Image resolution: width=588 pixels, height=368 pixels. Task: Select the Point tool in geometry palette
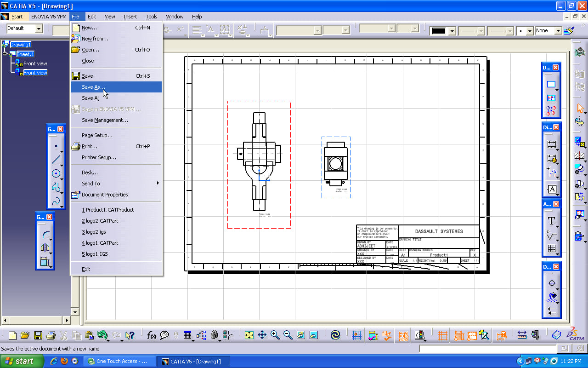pos(56,146)
